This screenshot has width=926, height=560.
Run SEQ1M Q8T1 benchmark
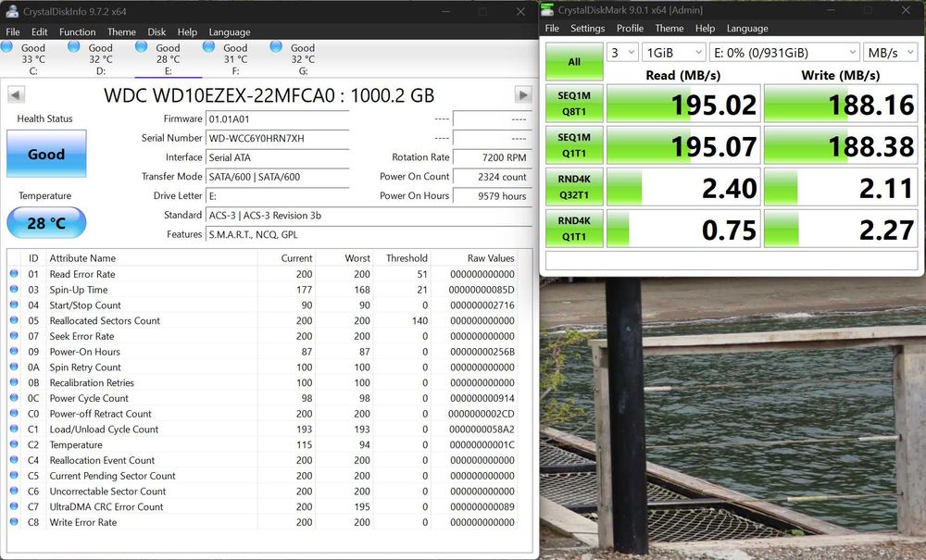pos(574,104)
